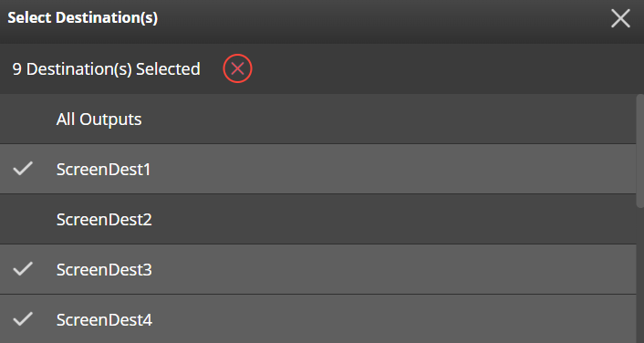
Task: Click the ScreenDest1 label text
Action: click(x=103, y=170)
